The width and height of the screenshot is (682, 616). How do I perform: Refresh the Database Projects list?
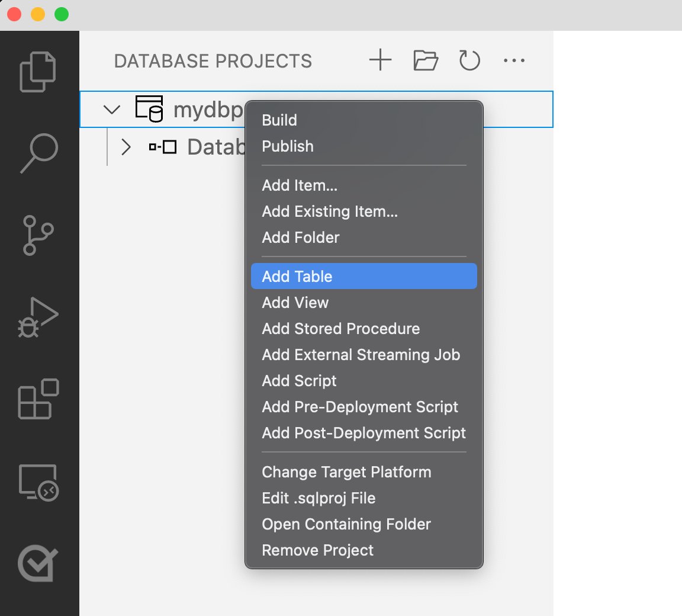click(x=469, y=60)
